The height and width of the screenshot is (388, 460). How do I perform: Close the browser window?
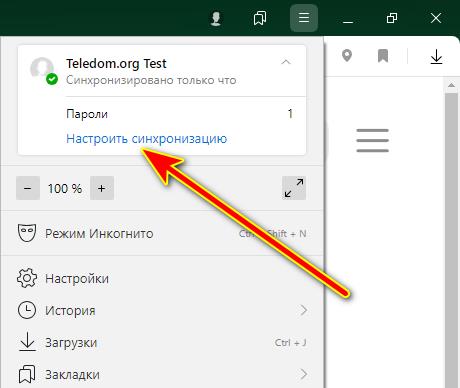coord(436,18)
